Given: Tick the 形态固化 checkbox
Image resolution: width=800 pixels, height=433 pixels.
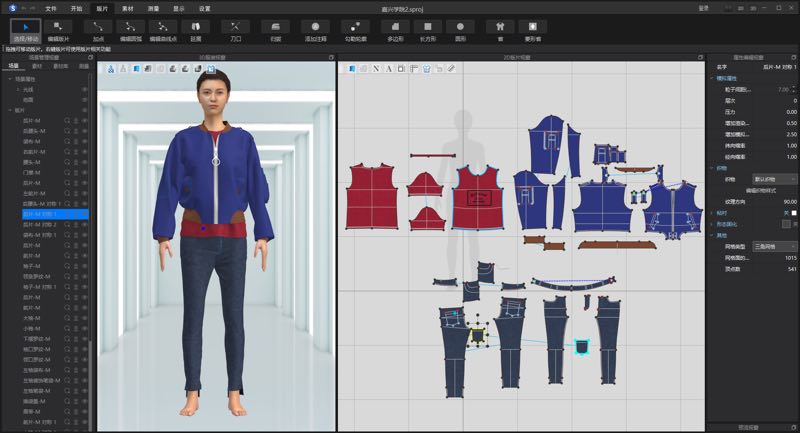Looking at the screenshot, I should tap(786, 224).
